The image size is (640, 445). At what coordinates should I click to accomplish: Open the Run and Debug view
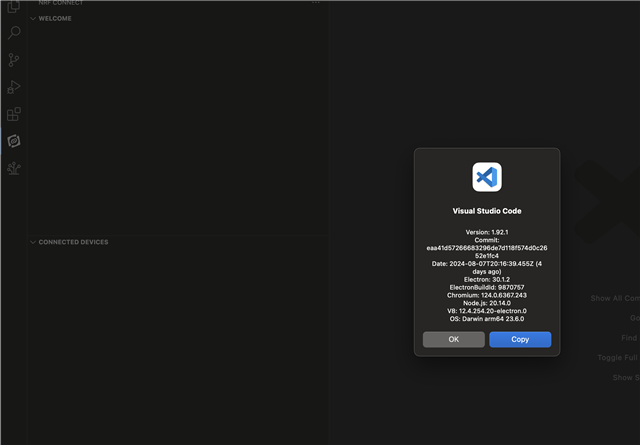[13, 87]
